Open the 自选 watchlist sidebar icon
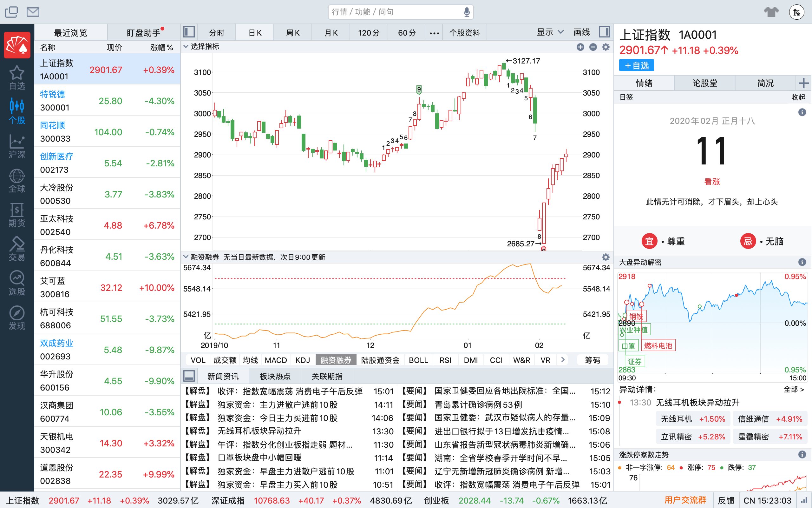Viewport: 812px width, 508px height. pos(17,77)
